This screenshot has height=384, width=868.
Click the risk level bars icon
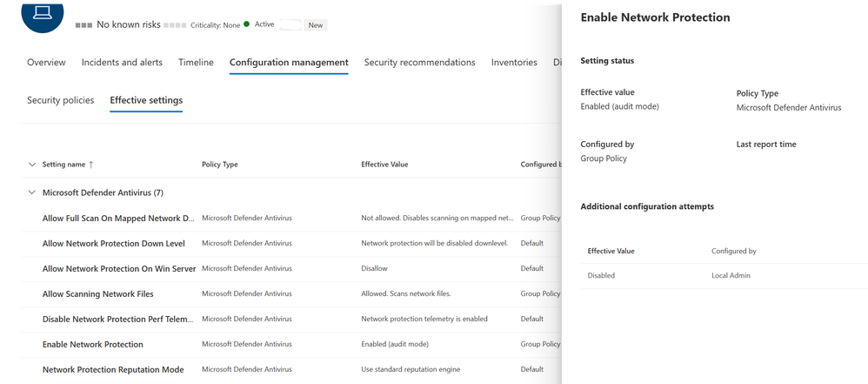pos(83,25)
